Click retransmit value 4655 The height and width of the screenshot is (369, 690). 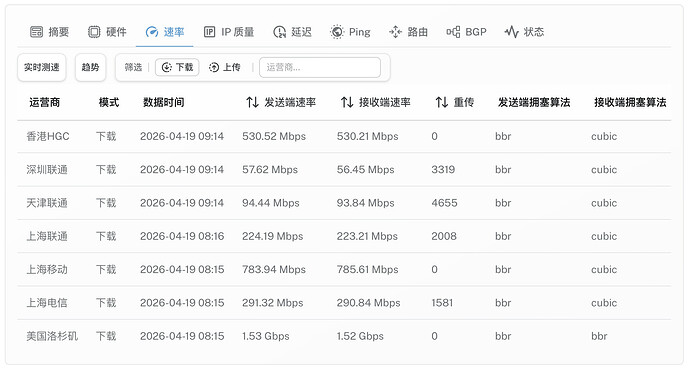(x=444, y=203)
